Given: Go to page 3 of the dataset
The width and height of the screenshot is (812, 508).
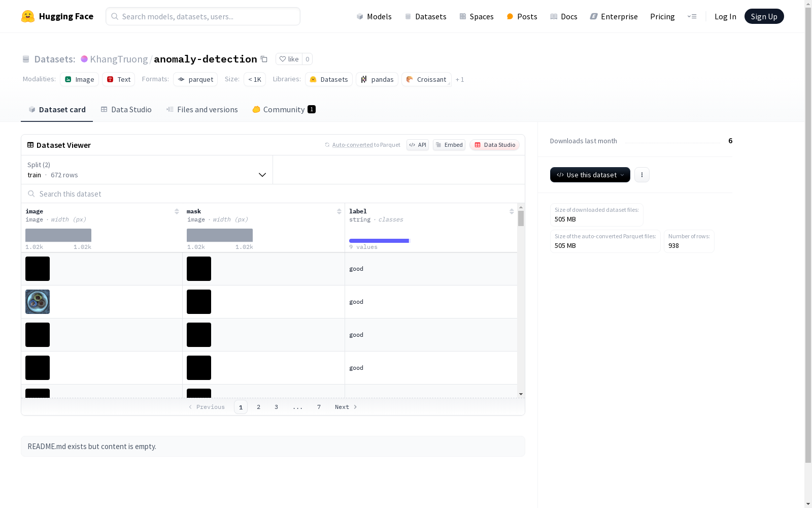Looking at the screenshot, I should click(276, 407).
